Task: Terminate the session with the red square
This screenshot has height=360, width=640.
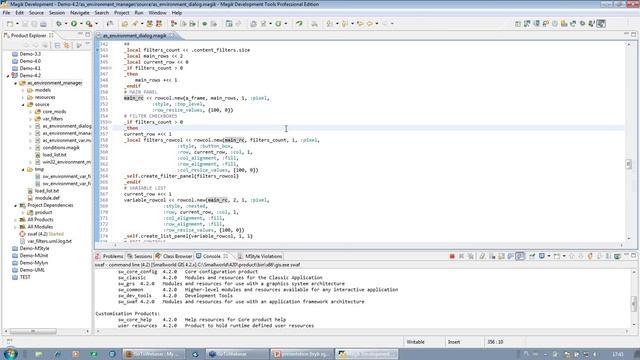Action: [452, 256]
